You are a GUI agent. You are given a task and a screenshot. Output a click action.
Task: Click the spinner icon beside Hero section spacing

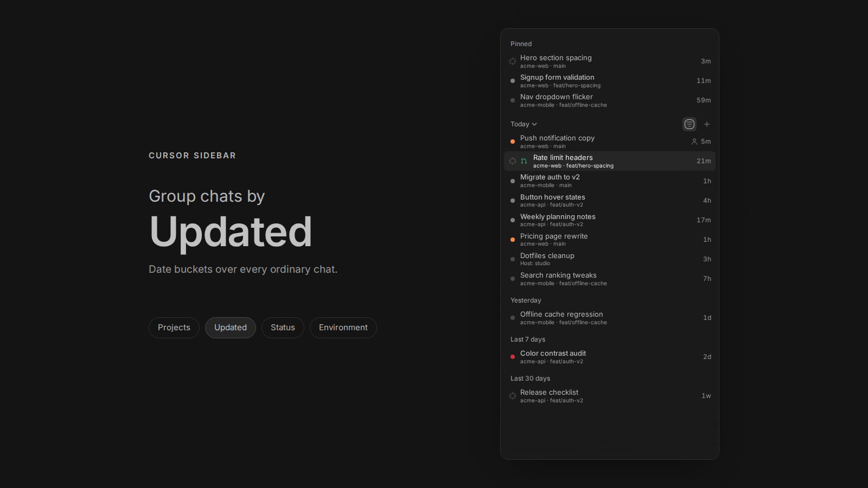(513, 61)
